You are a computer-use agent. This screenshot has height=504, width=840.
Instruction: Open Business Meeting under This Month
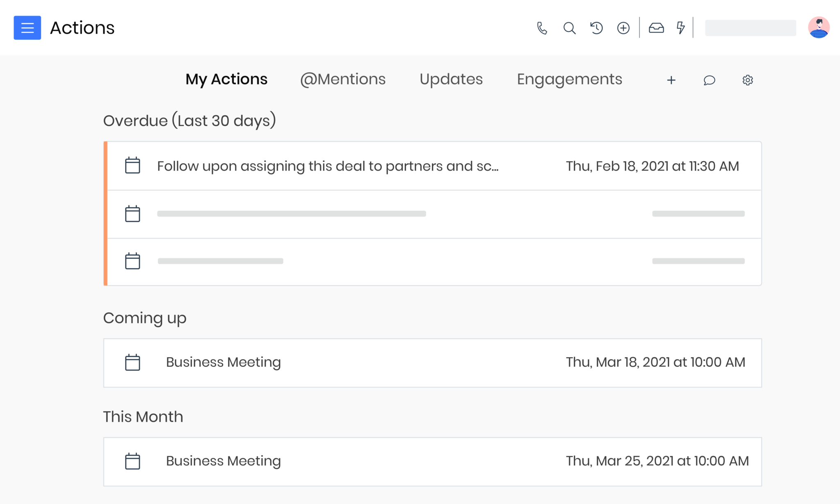(223, 461)
